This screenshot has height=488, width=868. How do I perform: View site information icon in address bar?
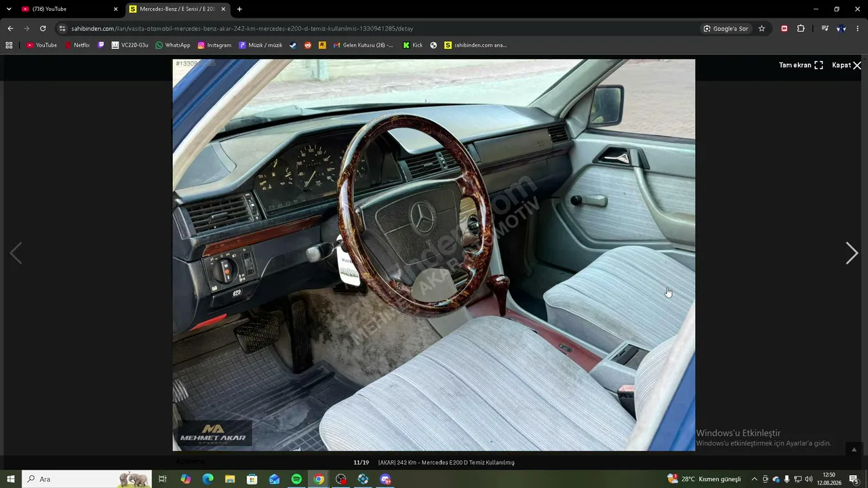pyautogui.click(x=62, y=28)
